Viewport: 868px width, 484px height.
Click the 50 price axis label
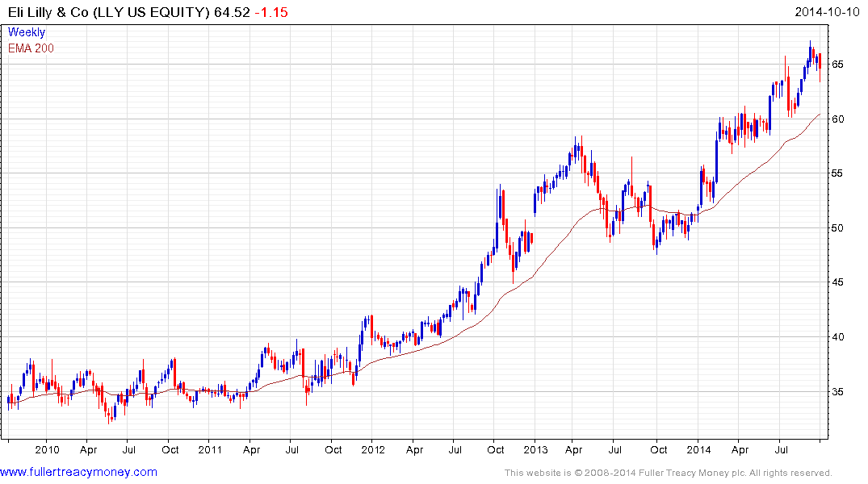837,228
